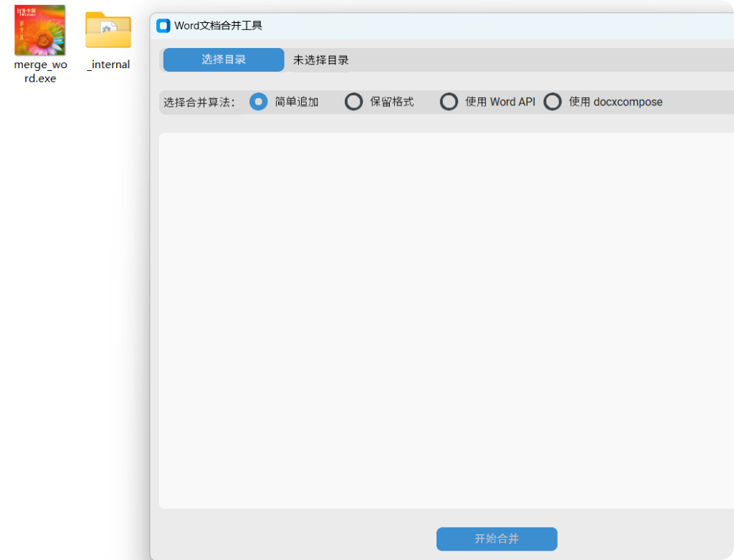Click the Word文档合并工具 window title text
Screen dimensions: 734x560
point(219,25)
